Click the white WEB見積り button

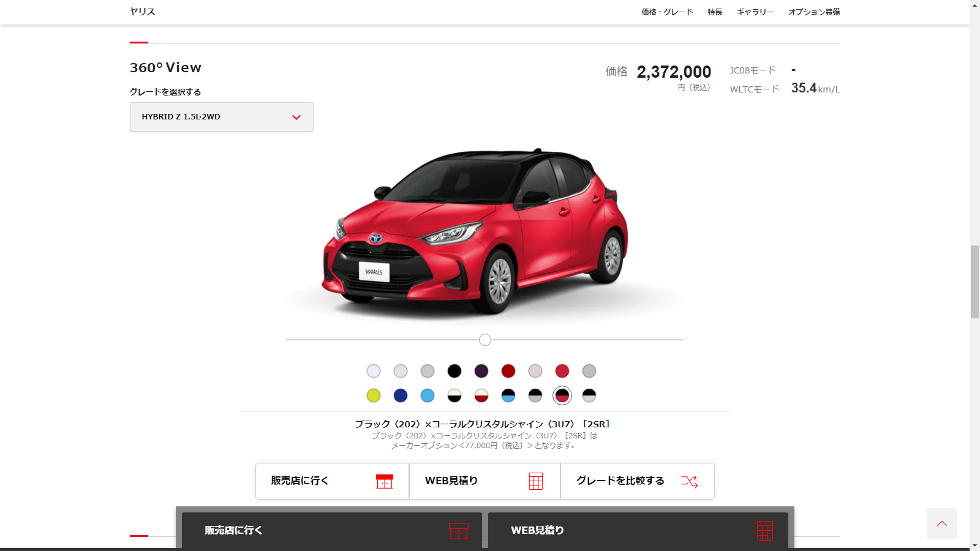[484, 481]
